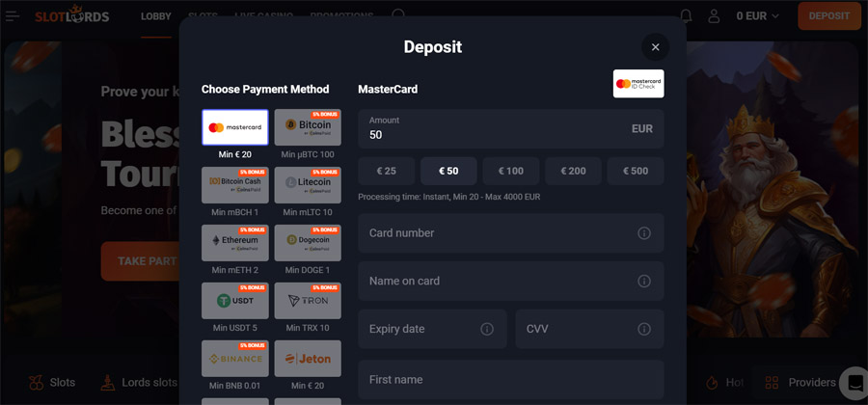This screenshot has width=868, height=405.
Task: Click the 'Choose Payment Method' heading
Action: [x=265, y=89]
